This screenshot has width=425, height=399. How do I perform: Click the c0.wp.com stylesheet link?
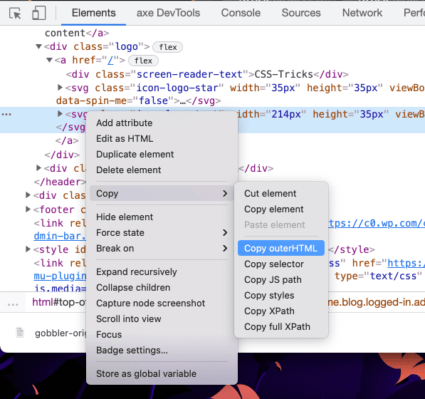(377, 223)
